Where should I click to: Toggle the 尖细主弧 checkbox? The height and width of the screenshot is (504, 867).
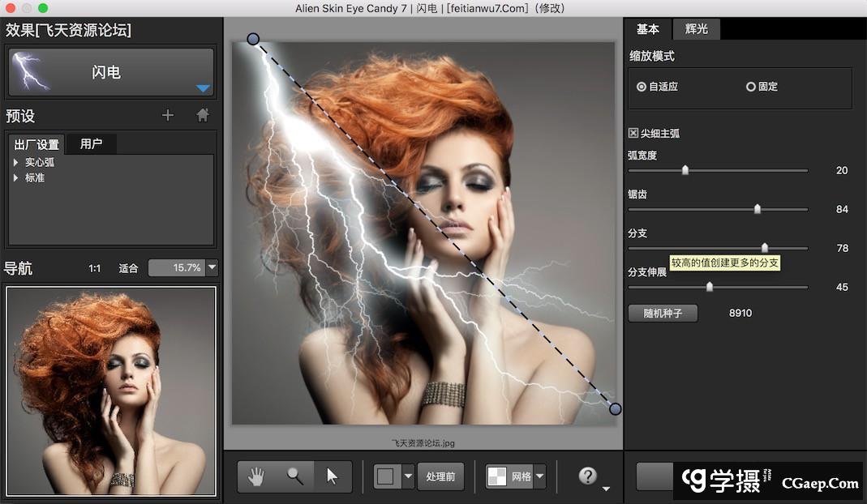pyautogui.click(x=633, y=133)
